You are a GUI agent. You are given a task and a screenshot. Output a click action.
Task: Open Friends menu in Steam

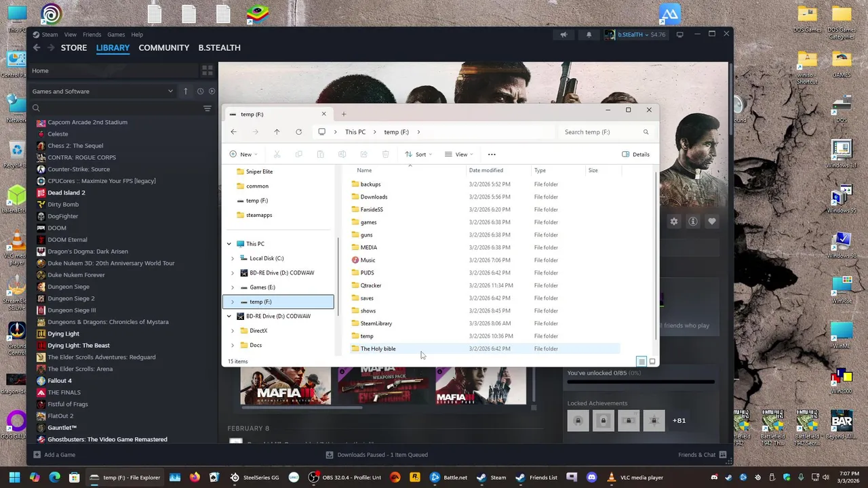(x=92, y=35)
